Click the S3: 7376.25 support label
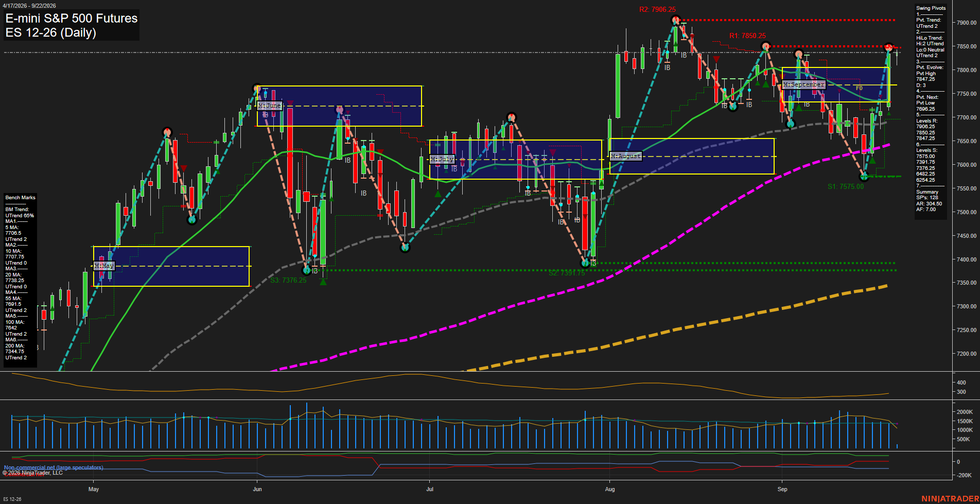 (x=288, y=281)
